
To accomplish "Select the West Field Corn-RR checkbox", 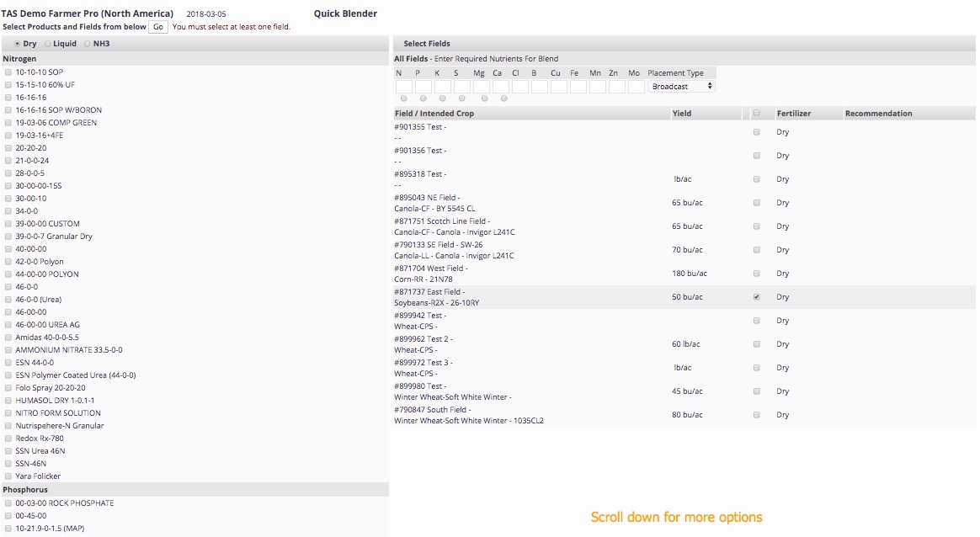I will (756, 274).
